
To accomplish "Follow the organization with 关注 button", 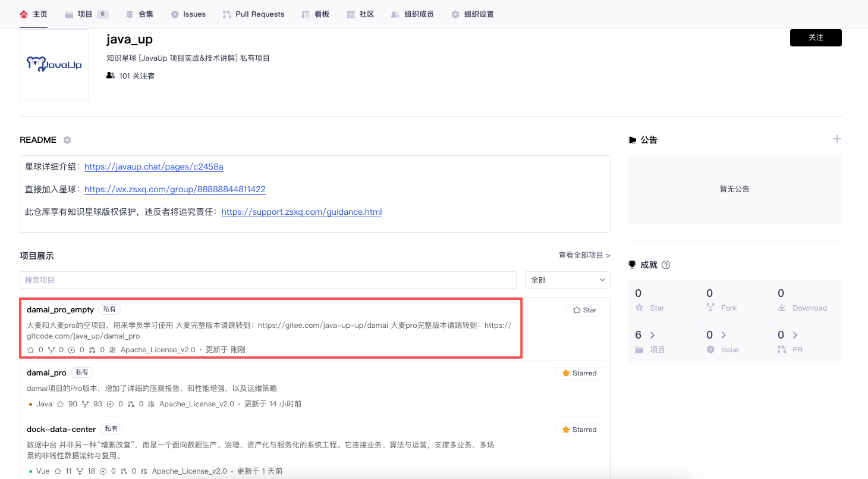I will point(816,37).
